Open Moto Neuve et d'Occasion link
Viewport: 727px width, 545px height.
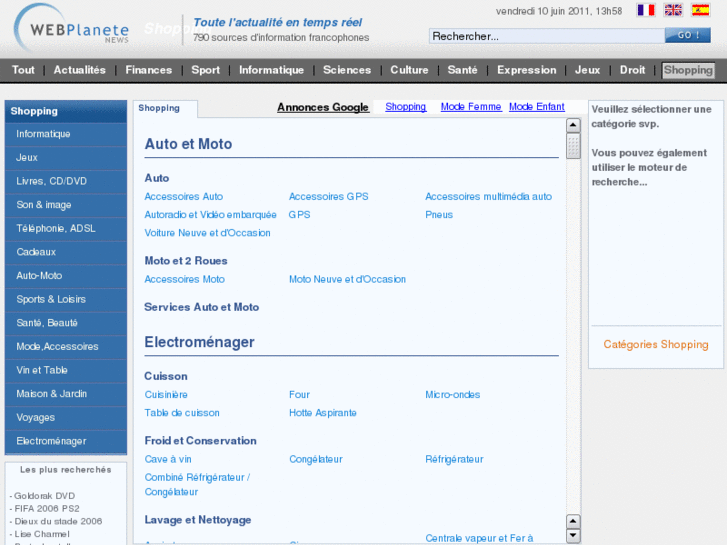[x=347, y=279]
